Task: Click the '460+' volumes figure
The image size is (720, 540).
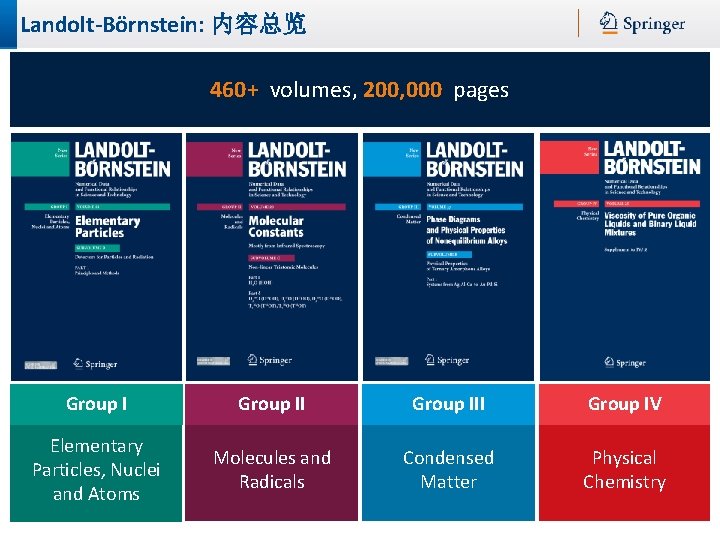Action: point(234,90)
